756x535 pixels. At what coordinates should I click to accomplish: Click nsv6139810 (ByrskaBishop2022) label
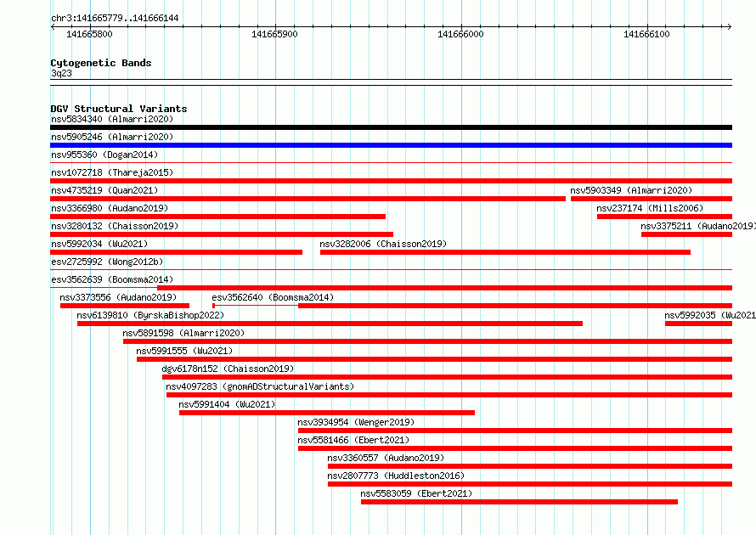(x=150, y=315)
